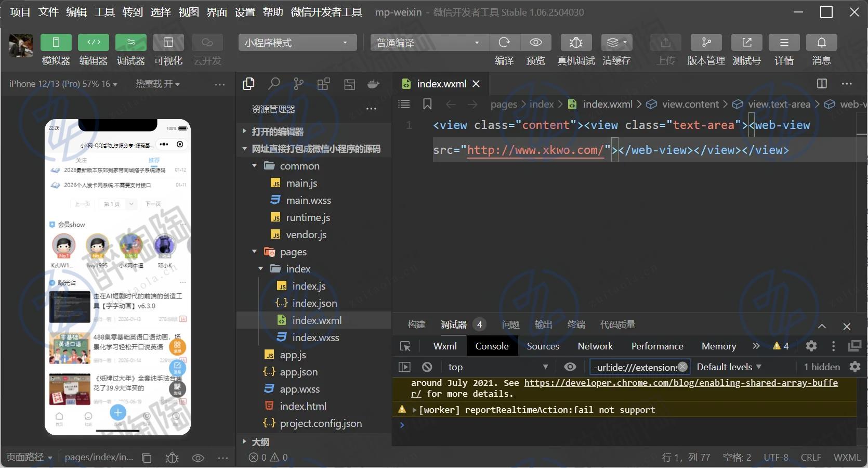Click the clear console icon

coord(427,367)
